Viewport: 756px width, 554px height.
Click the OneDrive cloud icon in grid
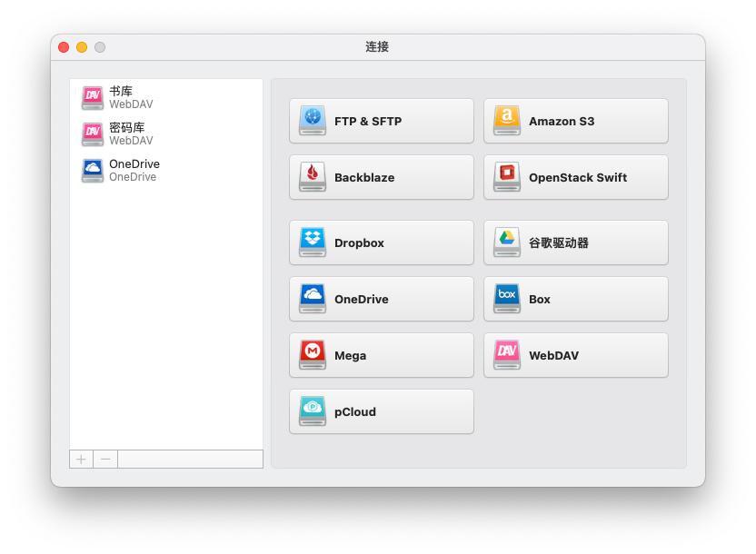tap(313, 299)
